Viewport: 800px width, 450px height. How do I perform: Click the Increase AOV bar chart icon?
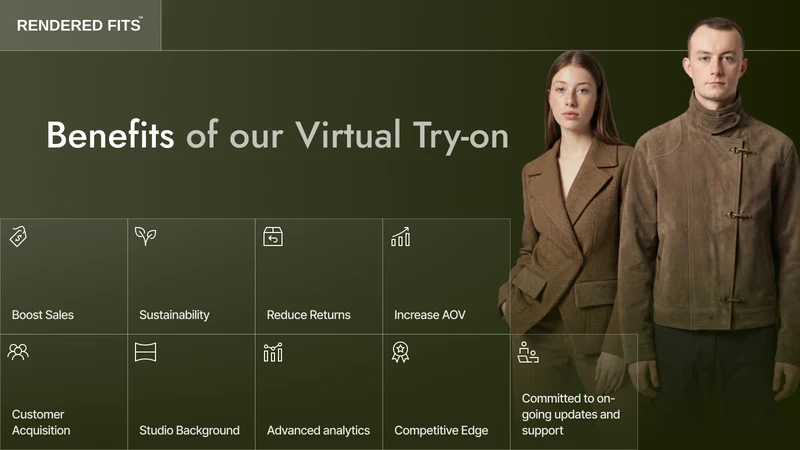401,237
